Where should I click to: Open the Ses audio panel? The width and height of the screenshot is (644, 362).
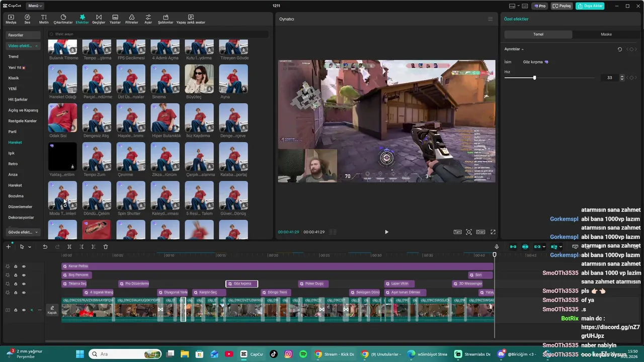click(27, 19)
